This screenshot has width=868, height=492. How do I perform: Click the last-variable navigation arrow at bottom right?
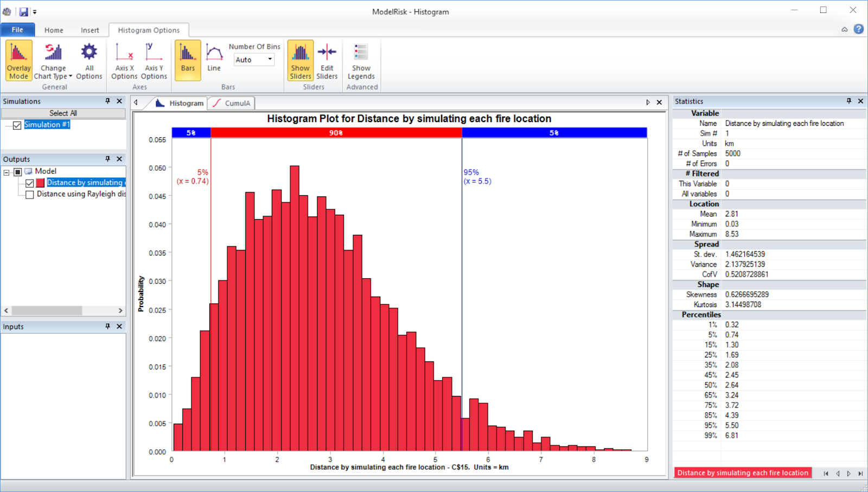(861, 473)
